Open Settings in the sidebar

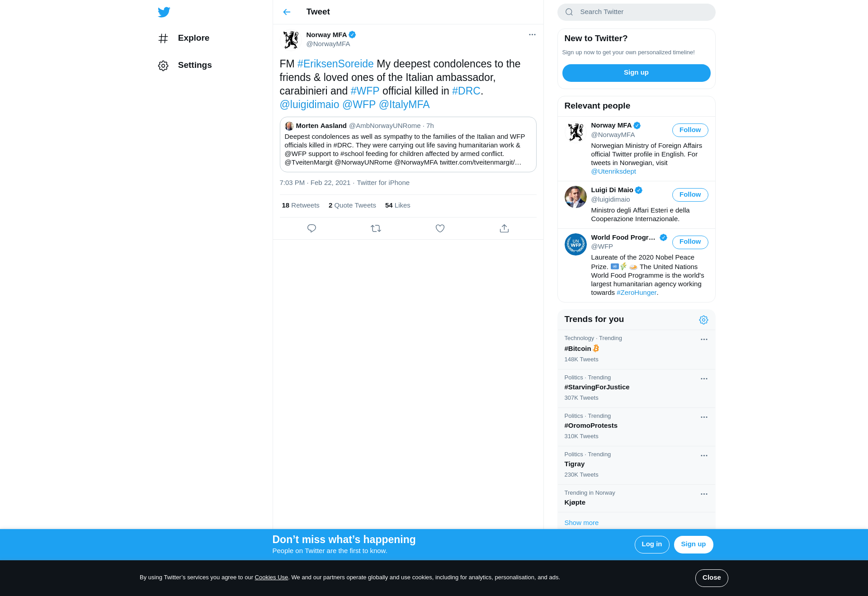(185, 65)
